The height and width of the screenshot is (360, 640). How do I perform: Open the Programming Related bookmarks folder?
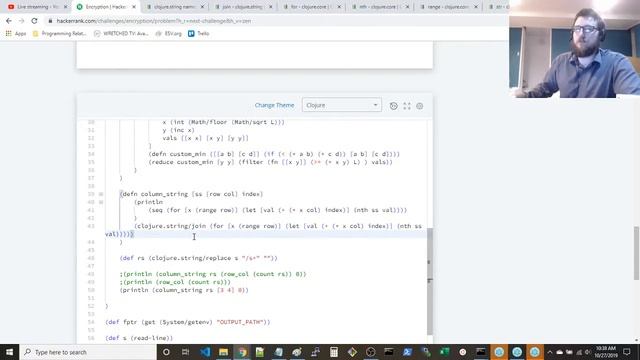[x=60, y=33]
